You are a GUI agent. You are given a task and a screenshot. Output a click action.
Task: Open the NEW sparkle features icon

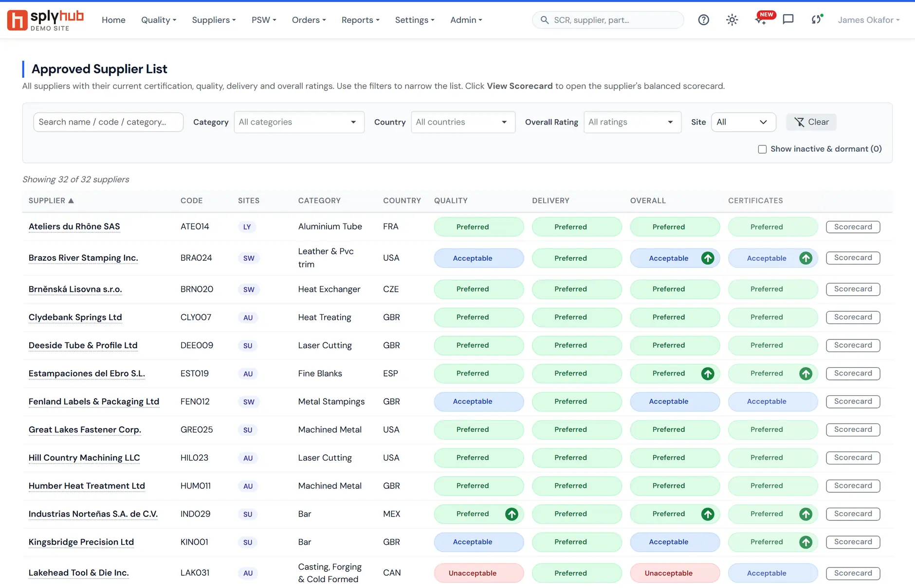point(761,19)
